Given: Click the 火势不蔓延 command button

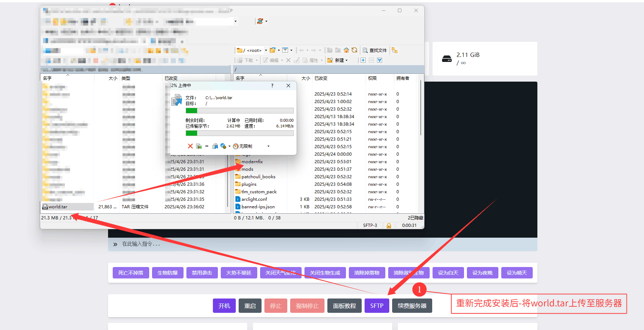Looking at the screenshot, I should pyautogui.click(x=239, y=273).
